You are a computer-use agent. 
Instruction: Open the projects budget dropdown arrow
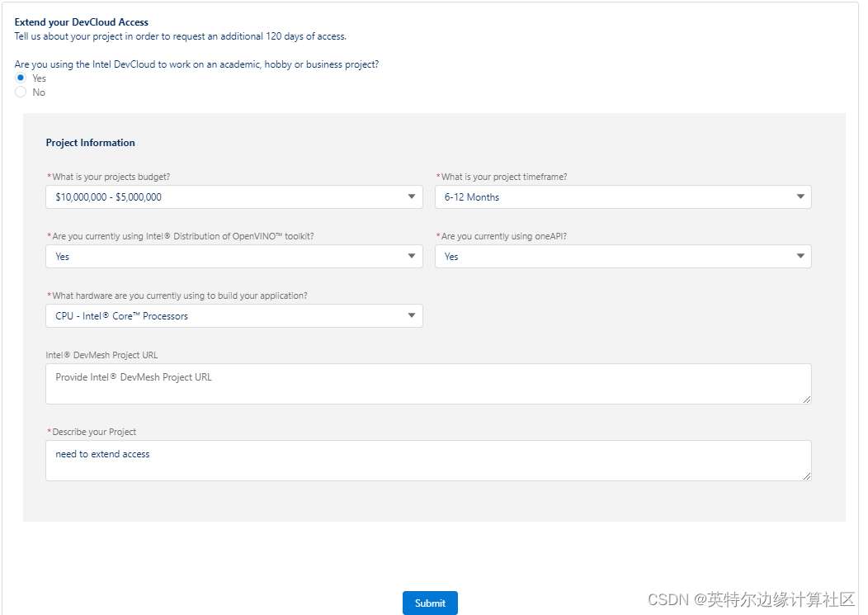411,196
